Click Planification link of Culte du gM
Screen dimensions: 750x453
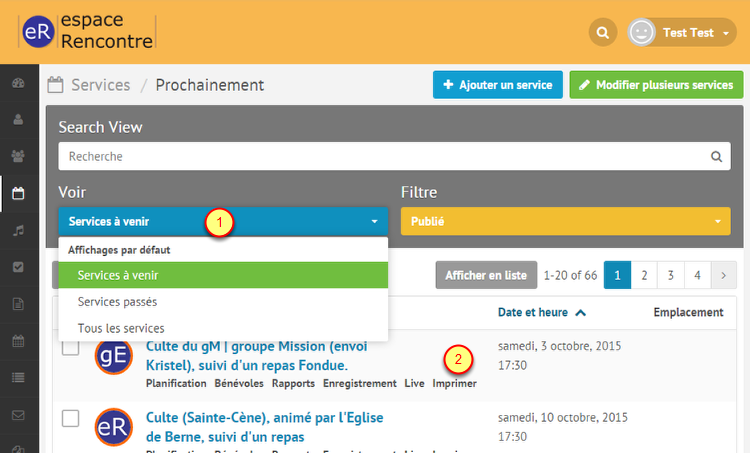click(x=176, y=383)
